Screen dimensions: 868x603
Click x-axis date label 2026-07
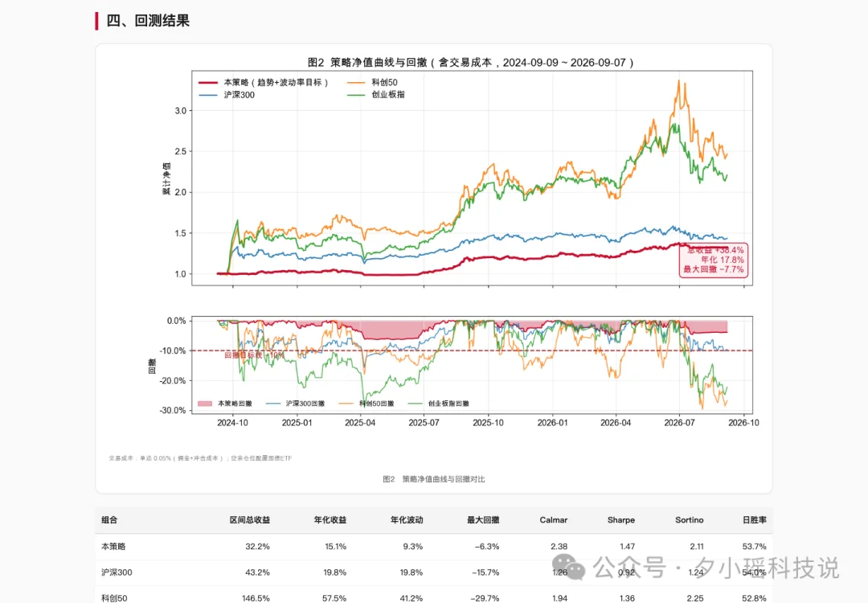click(679, 423)
